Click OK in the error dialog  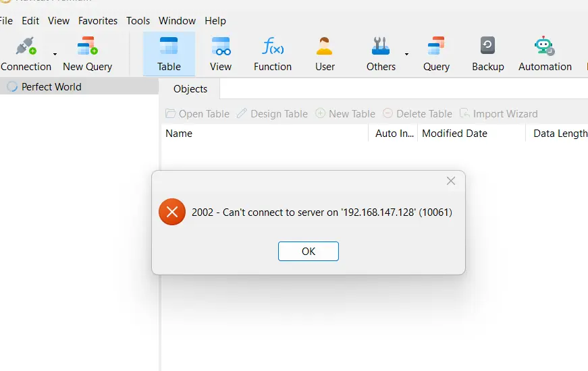309,251
